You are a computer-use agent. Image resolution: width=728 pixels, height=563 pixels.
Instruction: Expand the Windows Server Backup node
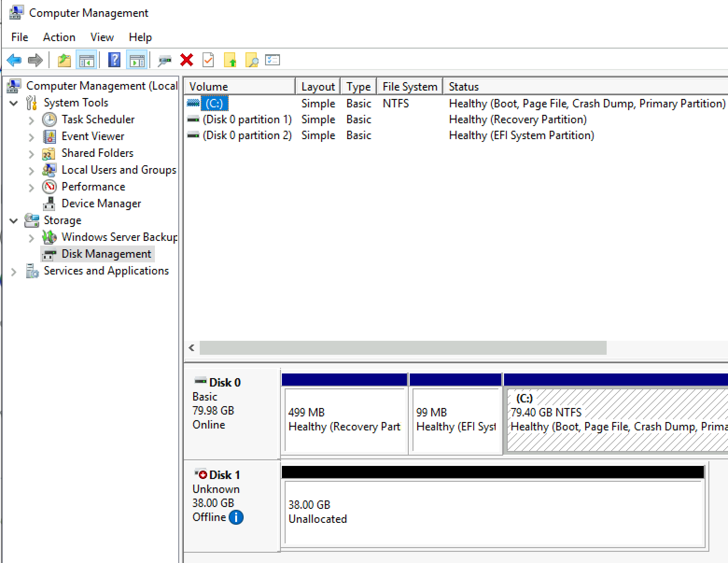click(31, 238)
